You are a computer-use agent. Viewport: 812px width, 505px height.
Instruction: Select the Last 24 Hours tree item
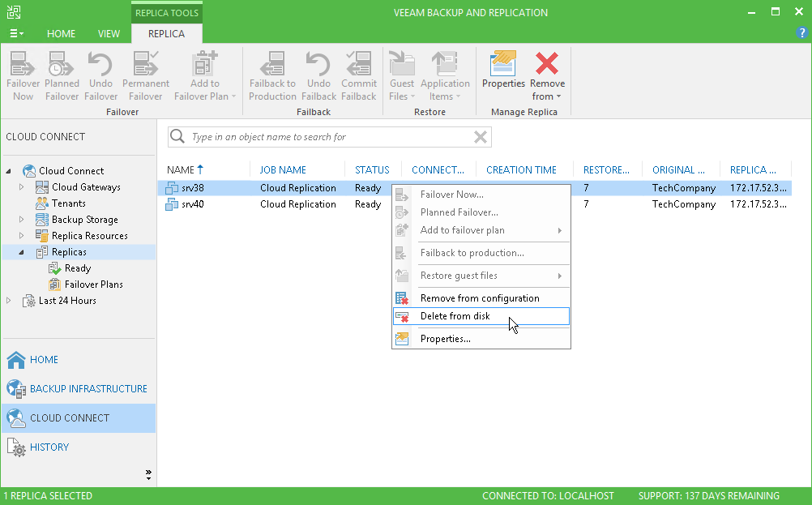tap(67, 301)
